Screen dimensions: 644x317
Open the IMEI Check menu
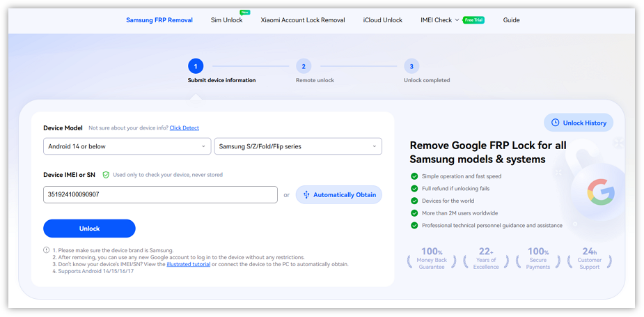(436, 20)
